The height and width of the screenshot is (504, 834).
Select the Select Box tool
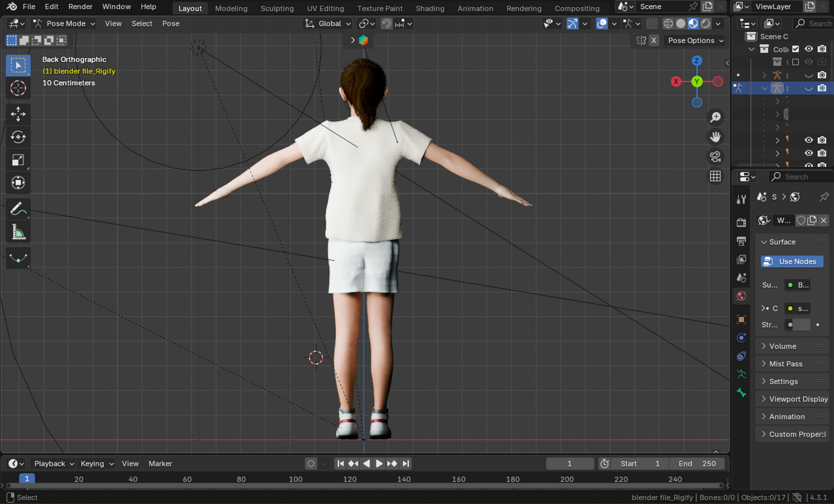pos(18,66)
